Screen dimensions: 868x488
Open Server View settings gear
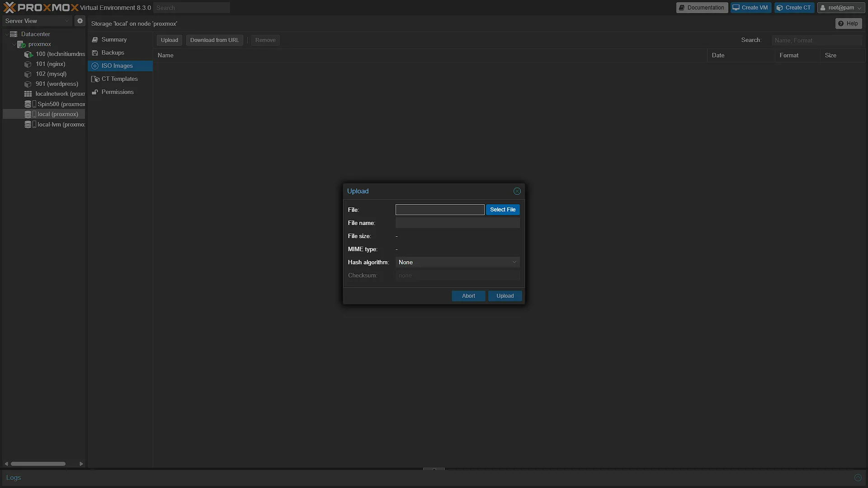[80, 21]
